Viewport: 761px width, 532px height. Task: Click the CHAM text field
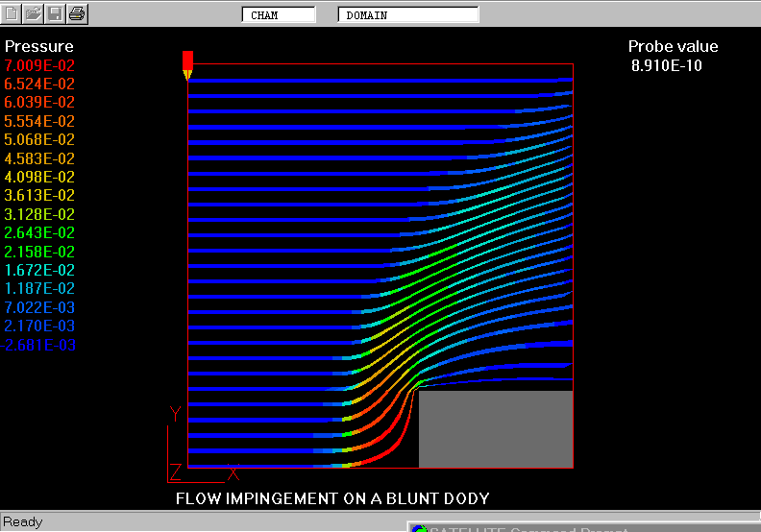[279, 15]
